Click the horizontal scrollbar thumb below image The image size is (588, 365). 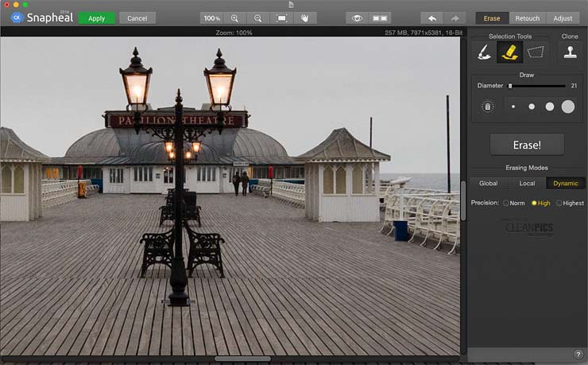point(242,359)
